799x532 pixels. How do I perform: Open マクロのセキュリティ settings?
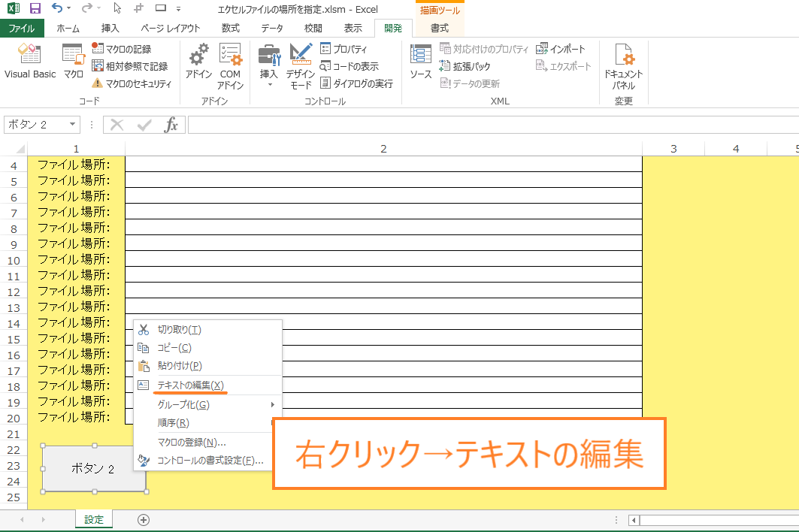coord(132,83)
